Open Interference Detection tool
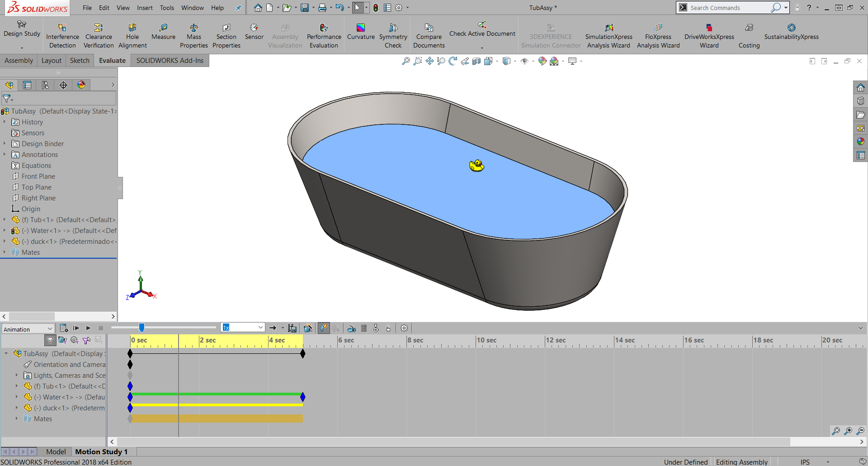Screen dimensions: 868x466 coord(62,36)
